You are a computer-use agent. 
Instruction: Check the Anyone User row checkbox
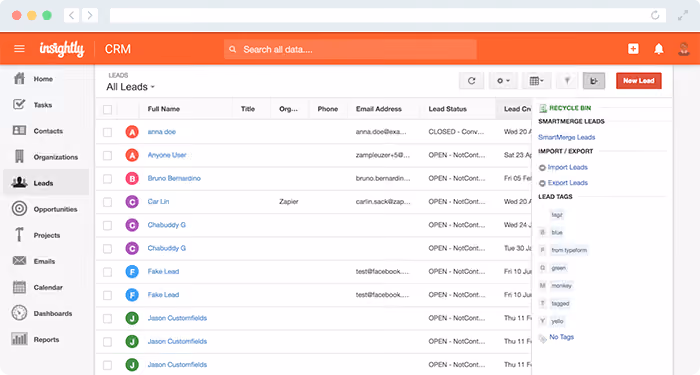pyautogui.click(x=108, y=155)
